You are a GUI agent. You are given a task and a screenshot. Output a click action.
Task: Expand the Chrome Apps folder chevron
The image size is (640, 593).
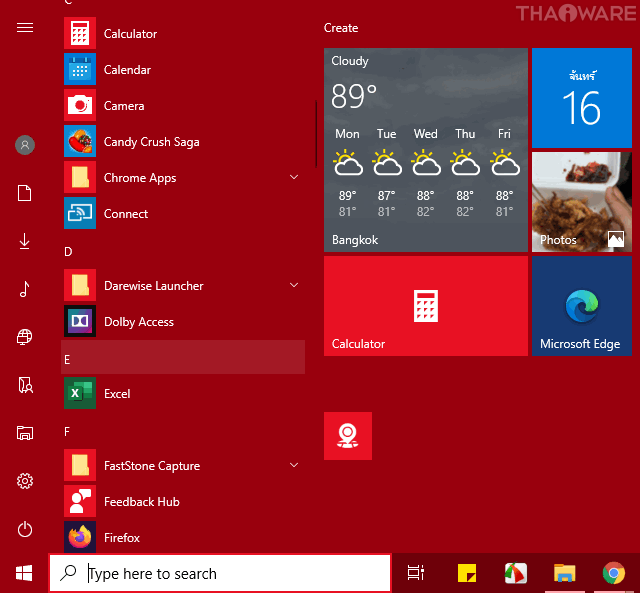coord(294,177)
